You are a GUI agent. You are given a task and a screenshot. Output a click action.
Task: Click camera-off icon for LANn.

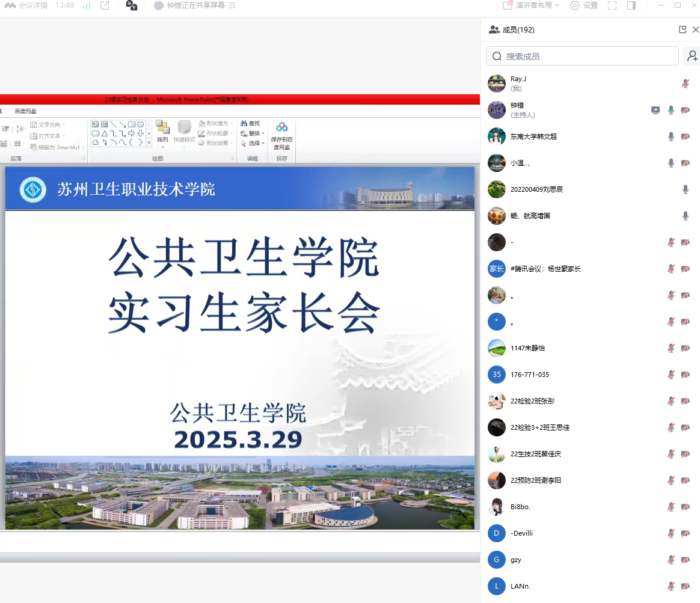coord(686,586)
